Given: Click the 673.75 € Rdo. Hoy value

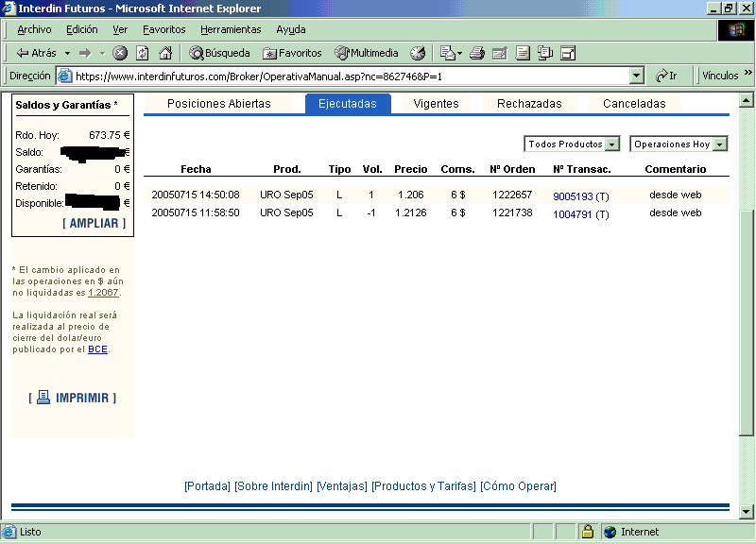Looking at the screenshot, I should (110, 135).
